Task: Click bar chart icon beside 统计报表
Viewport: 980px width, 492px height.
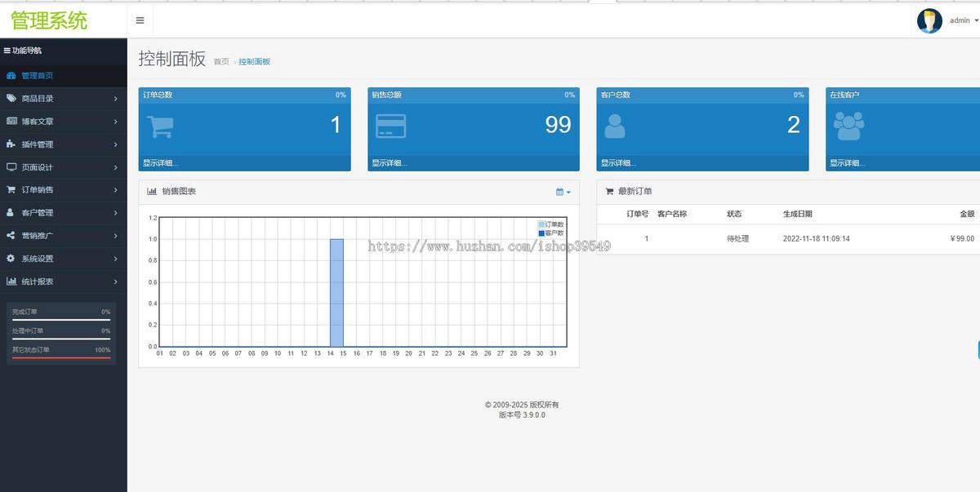Action: tap(11, 281)
